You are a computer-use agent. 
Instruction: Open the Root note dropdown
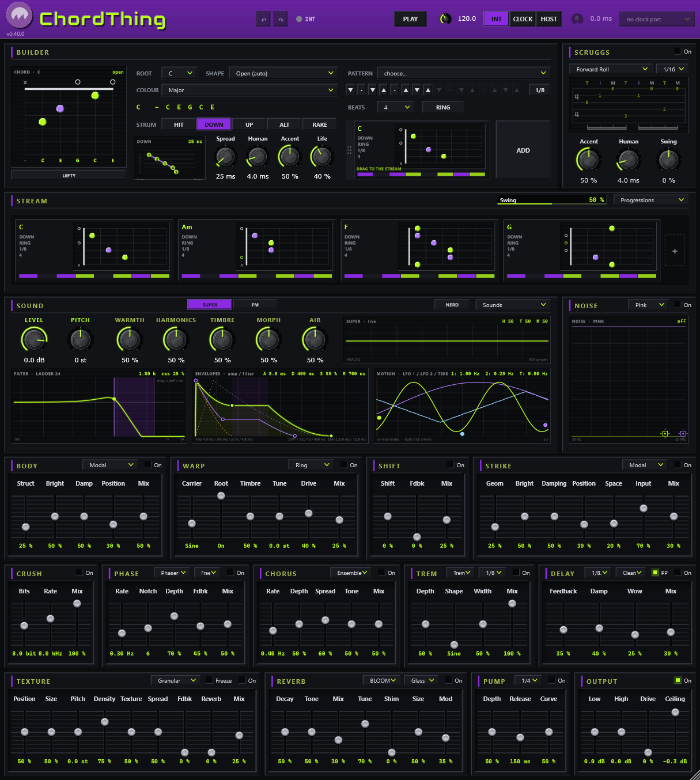pos(180,73)
